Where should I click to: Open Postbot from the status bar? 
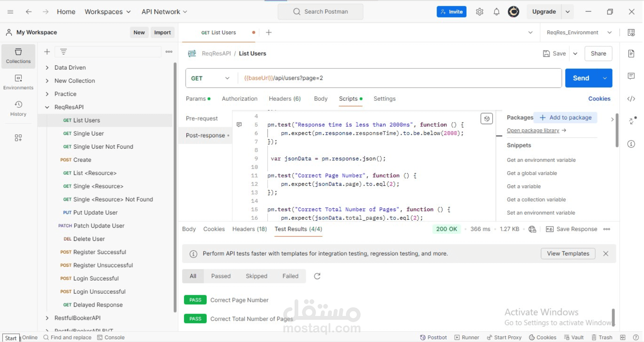[433, 337]
